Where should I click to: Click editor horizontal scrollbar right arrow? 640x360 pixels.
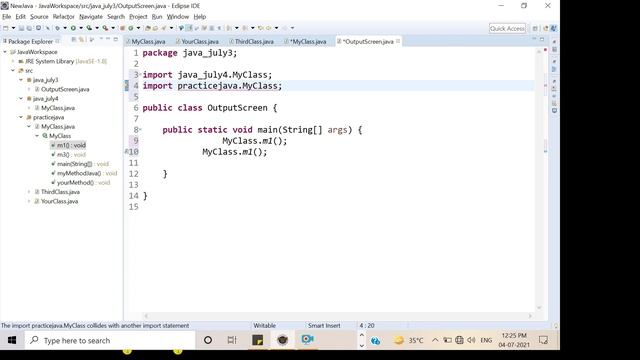(x=530, y=316)
